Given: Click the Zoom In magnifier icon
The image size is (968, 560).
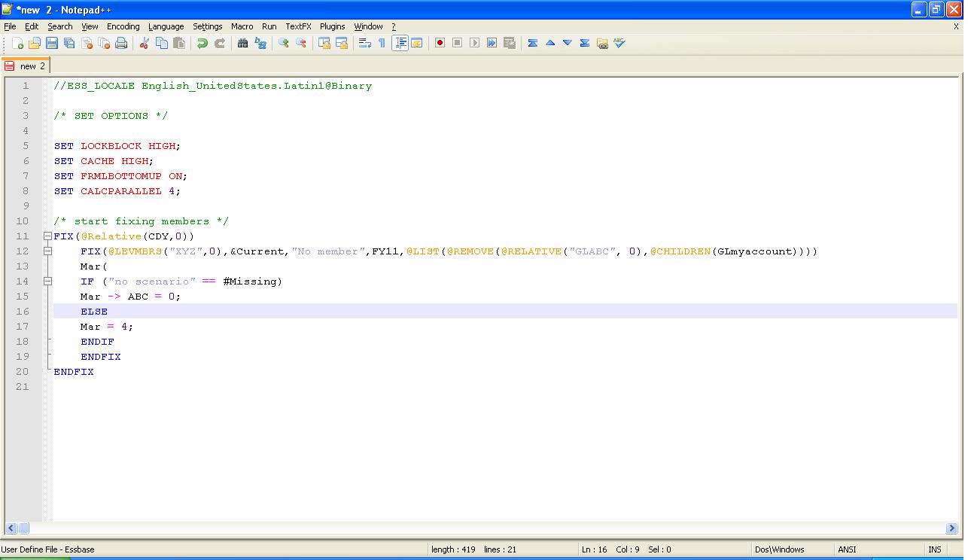Looking at the screenshot, I should pos(283,43).
